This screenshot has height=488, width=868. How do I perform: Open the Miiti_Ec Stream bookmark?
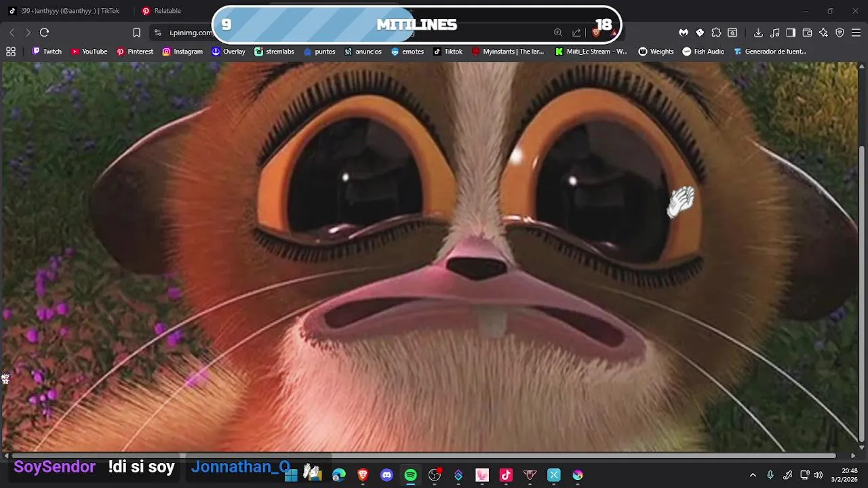point(591,52)
